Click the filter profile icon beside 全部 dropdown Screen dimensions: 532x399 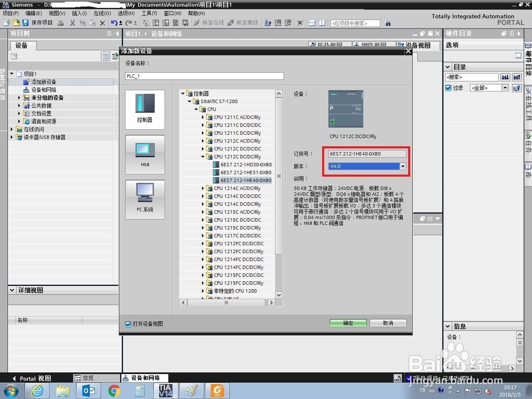(x=517, y=88)
